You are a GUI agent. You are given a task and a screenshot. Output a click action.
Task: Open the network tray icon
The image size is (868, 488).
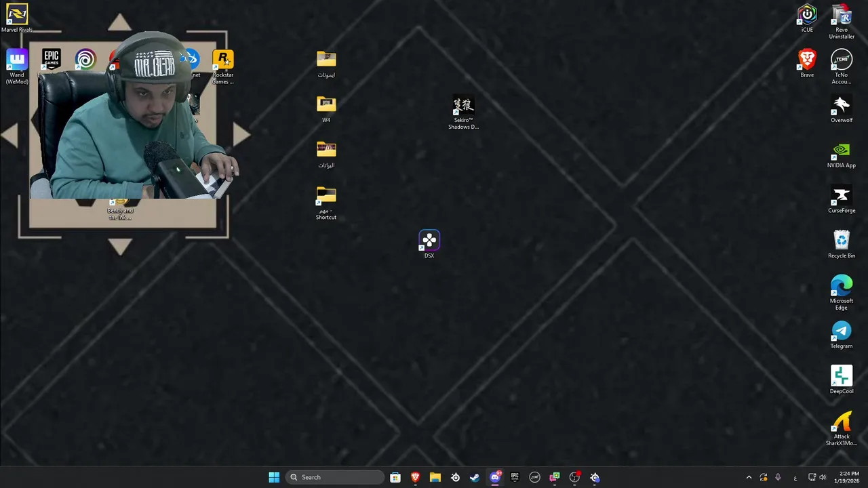tap(812, 477)
